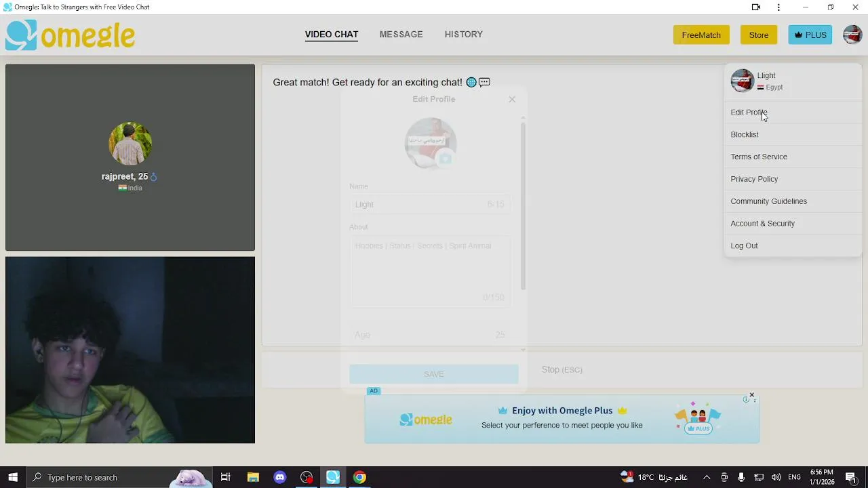The width and height of the screenshot is (868, 488).
Task: Click the PLUS crown button
Action: [x=810, y=35]
